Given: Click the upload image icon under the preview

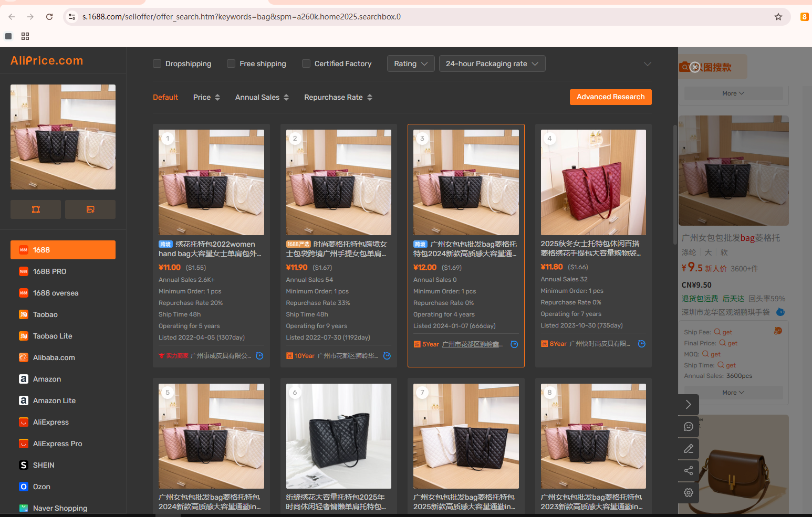Looking at the screenshot, I should click(90, 209).
